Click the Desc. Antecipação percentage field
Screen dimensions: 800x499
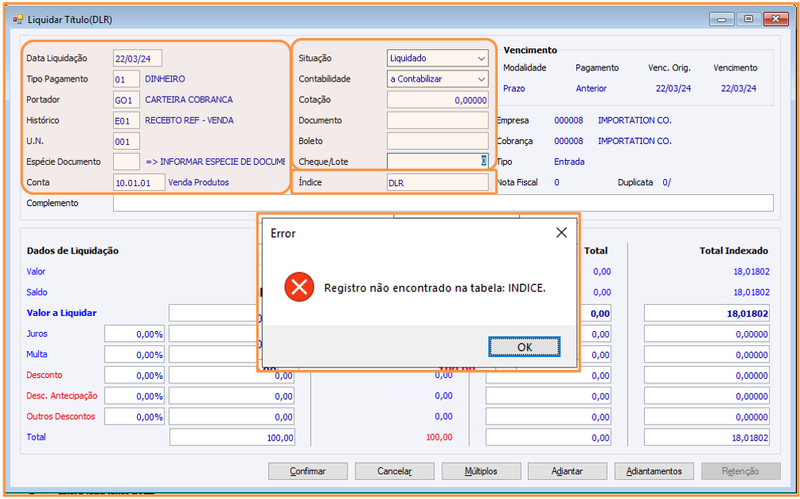[x=135, y=396]
